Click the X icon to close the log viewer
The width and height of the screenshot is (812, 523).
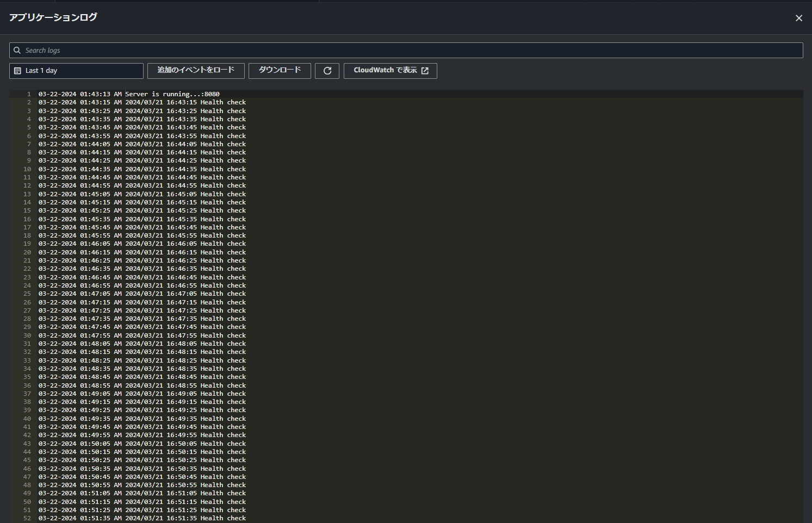799,17
